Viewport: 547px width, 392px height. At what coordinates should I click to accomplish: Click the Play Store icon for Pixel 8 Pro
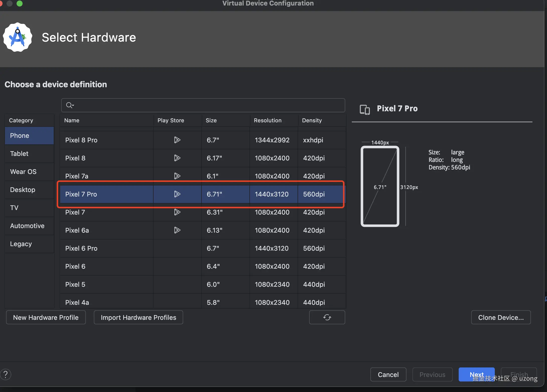point(177,140)
